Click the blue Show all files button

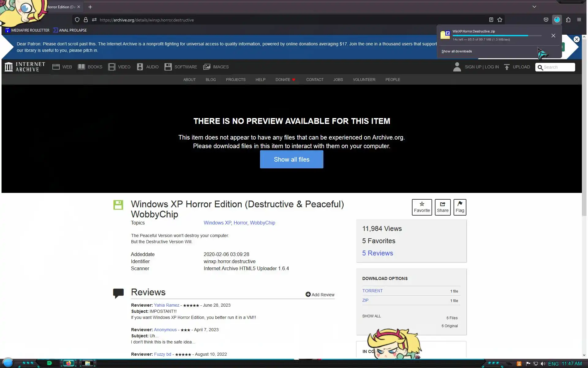[x=292, y=159]
